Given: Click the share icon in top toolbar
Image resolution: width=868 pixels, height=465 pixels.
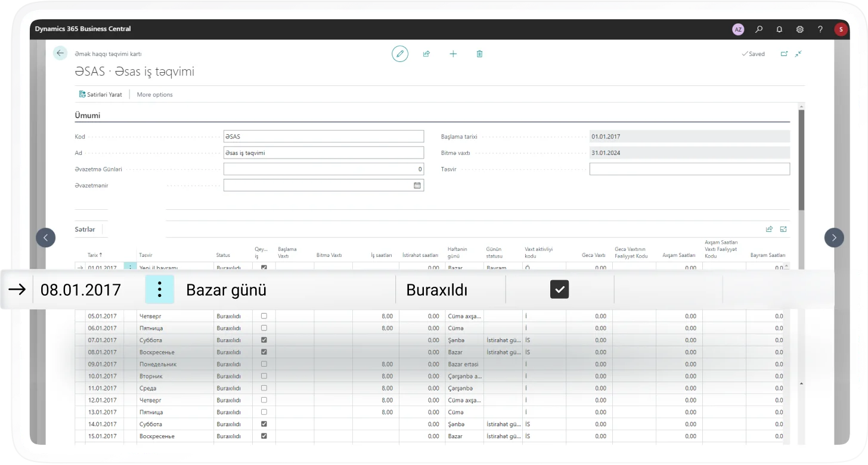Looking at the screenshot, I should pos(427,54).
